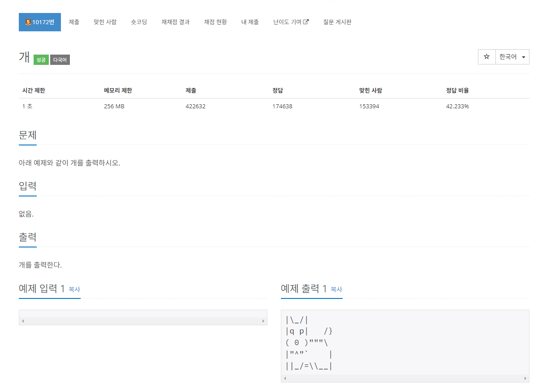Screen dimensions: 542x392
Task: Click the 예제 출력 1 heading
Action: (x=304, y=289)
